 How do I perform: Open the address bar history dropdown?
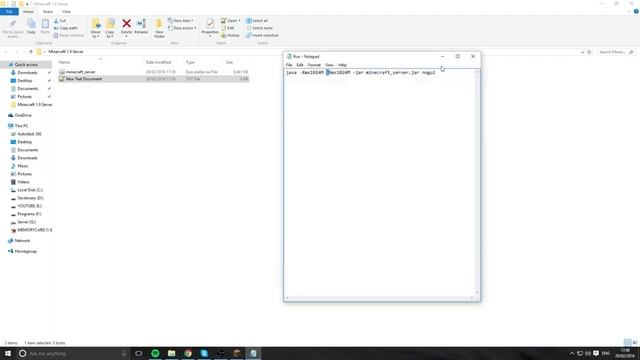pos(582,52)
